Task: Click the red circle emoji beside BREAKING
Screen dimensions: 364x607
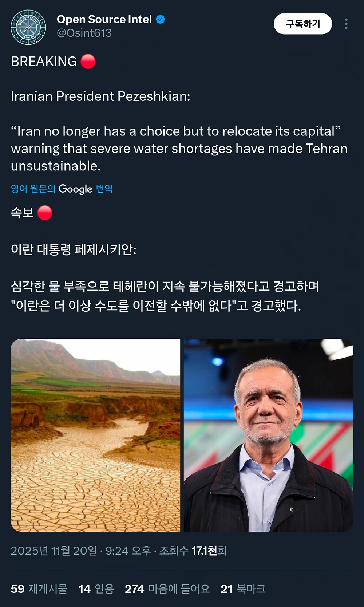Action: pyautogui.click(x=88, y=62)
